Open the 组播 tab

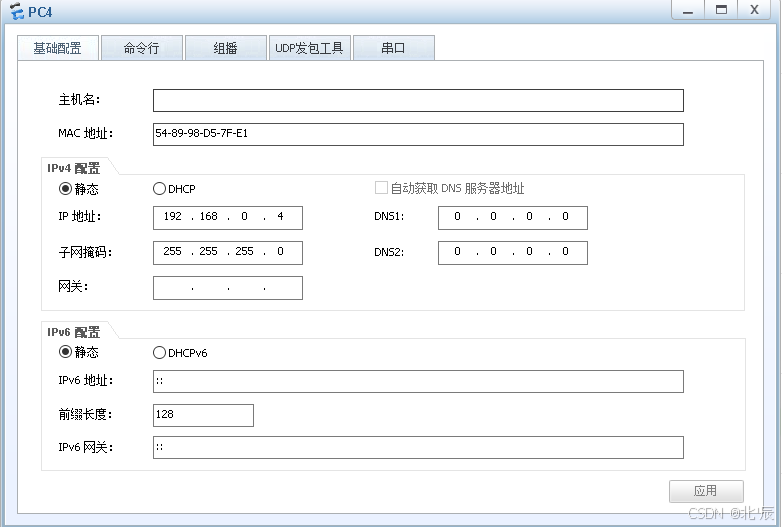click(x=225, y=48)
